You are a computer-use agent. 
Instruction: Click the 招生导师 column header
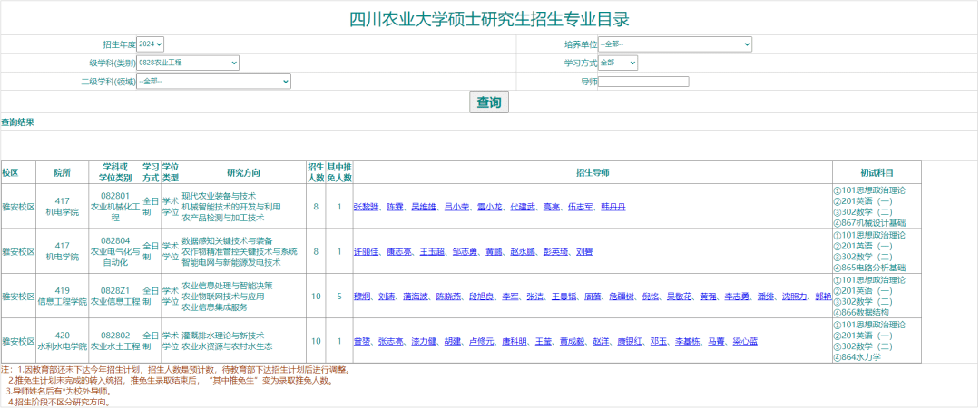point(593,172)
